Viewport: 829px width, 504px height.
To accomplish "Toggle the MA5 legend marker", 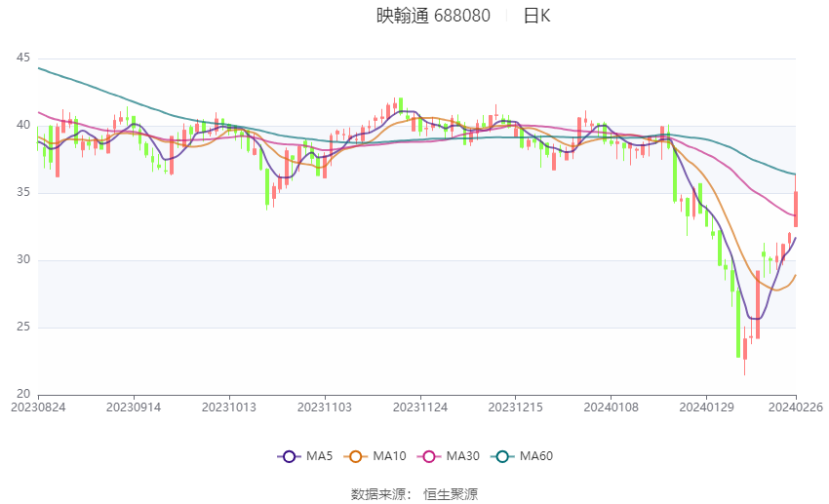I will (x=289, y=456).
